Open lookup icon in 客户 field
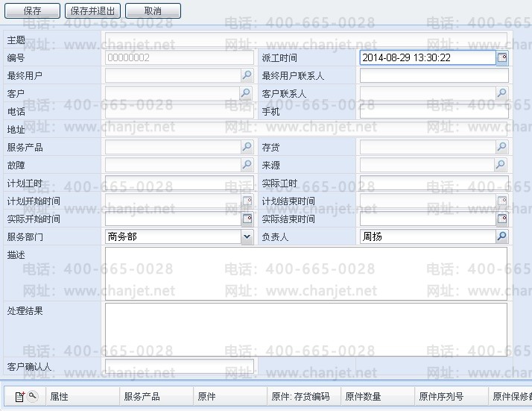532x411 pixels. (x=246, y=93)
